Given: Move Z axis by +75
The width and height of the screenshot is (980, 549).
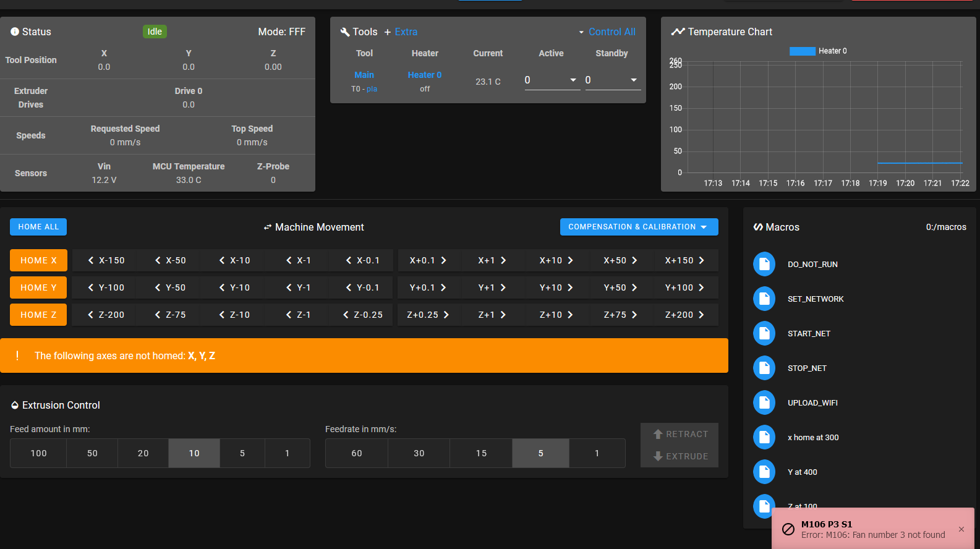Looking at the screenshot, I should tap(621, 315).
